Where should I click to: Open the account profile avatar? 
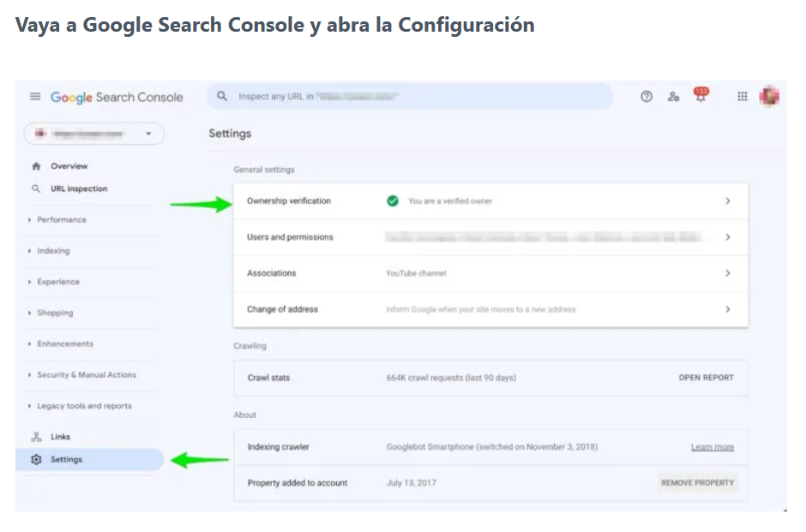[x=769, y=96]
